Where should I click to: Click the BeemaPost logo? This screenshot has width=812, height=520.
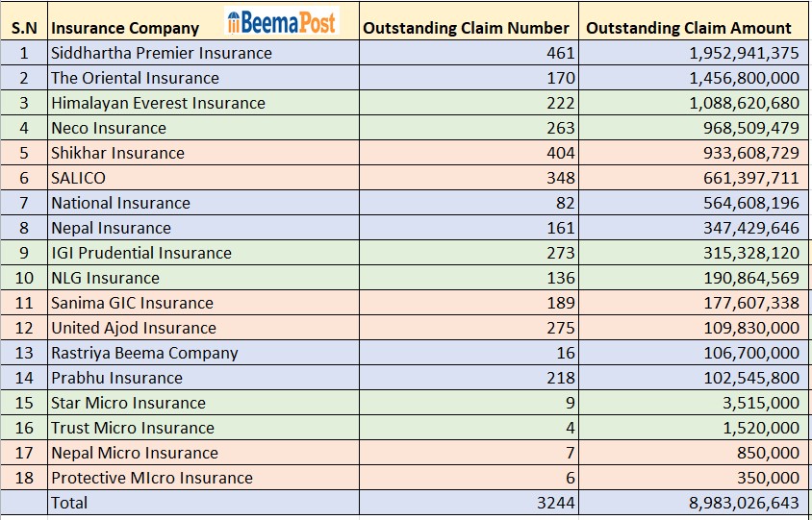point(282,22)
